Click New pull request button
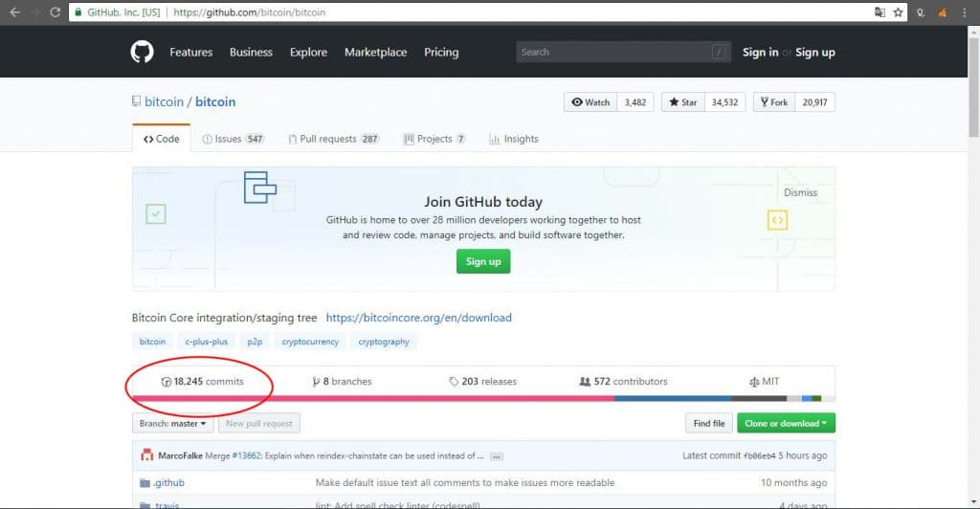 259,424
